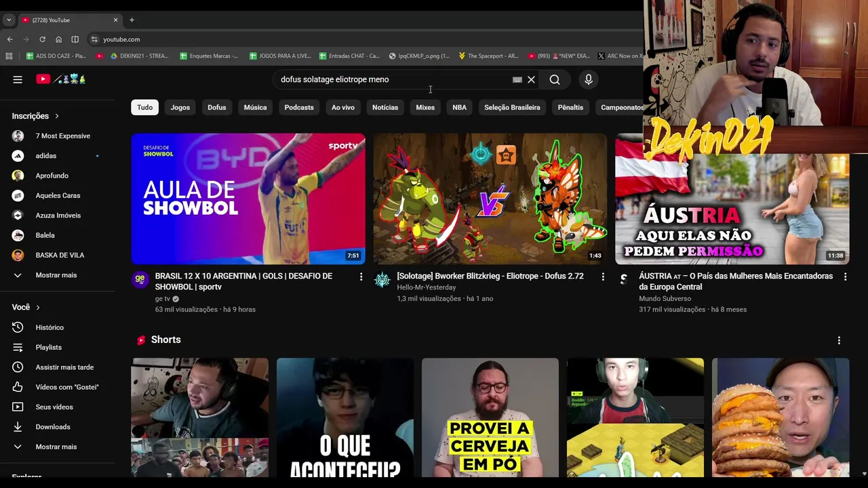Open the O Que Aconteceu short
Viewport: 868px width, 488px height.
pos(345,418)
